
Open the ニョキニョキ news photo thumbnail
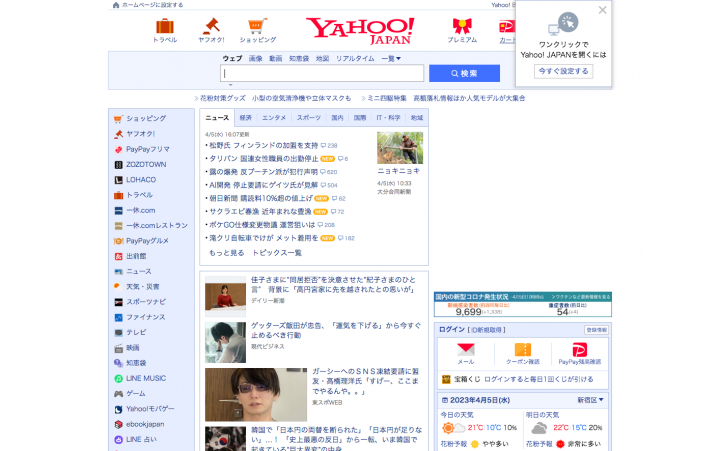pyautogui.click(x=399, y=148)
